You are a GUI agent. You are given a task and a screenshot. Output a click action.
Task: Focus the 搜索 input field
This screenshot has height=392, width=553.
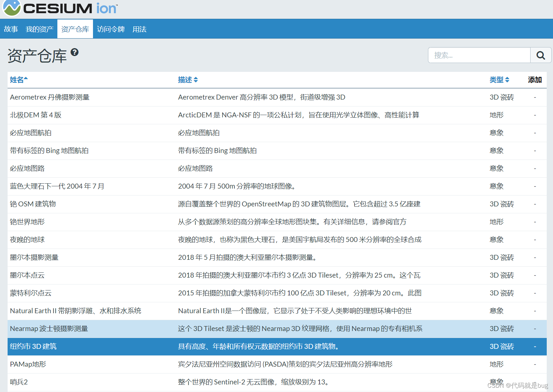[x=479, y=55]
